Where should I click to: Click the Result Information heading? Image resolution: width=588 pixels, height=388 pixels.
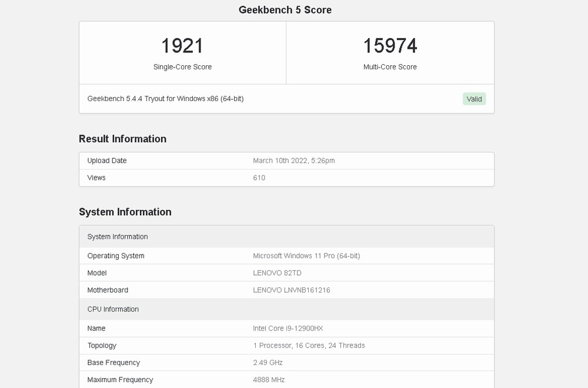pos(123,139)
